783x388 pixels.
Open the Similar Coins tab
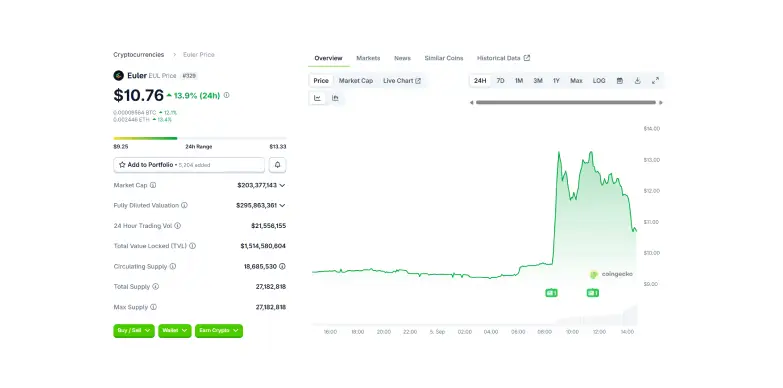point(444,58)
